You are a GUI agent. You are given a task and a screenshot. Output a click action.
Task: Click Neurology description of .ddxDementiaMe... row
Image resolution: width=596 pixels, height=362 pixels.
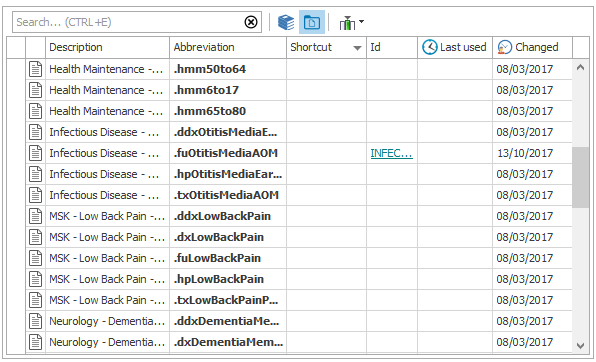tap(107, 321)
